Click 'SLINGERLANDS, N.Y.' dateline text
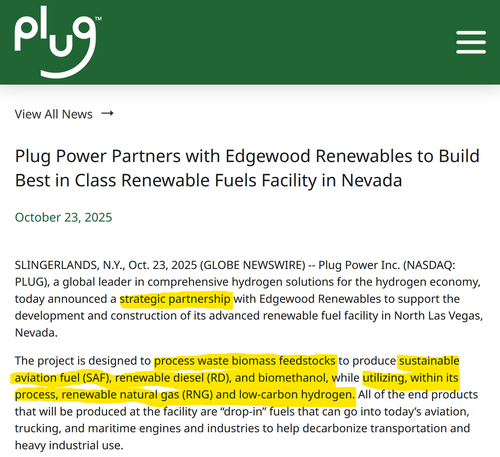The height and width of the screenshot is (457, 500). tap(70, 265)
